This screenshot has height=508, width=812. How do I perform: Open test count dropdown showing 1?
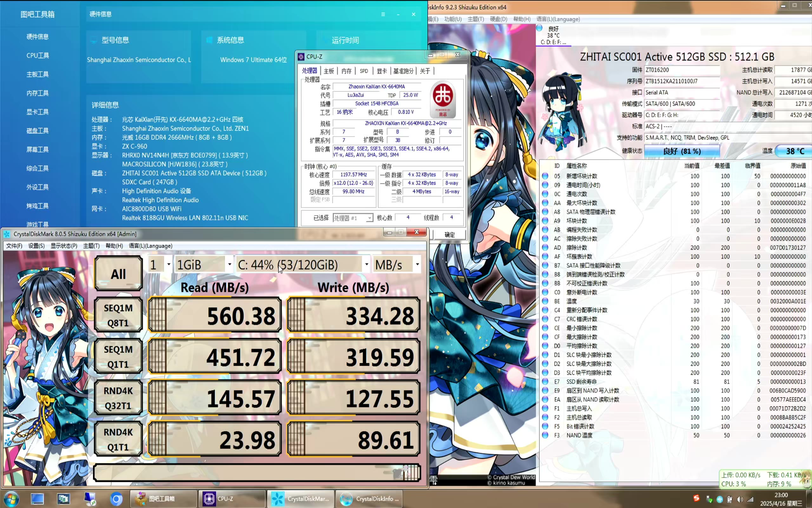[160, 265]
